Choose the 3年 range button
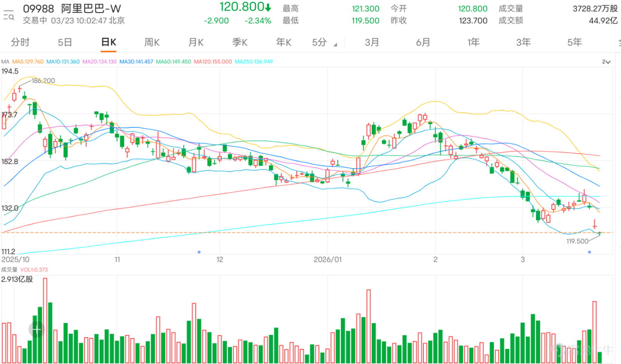 [x=524, y=42]
